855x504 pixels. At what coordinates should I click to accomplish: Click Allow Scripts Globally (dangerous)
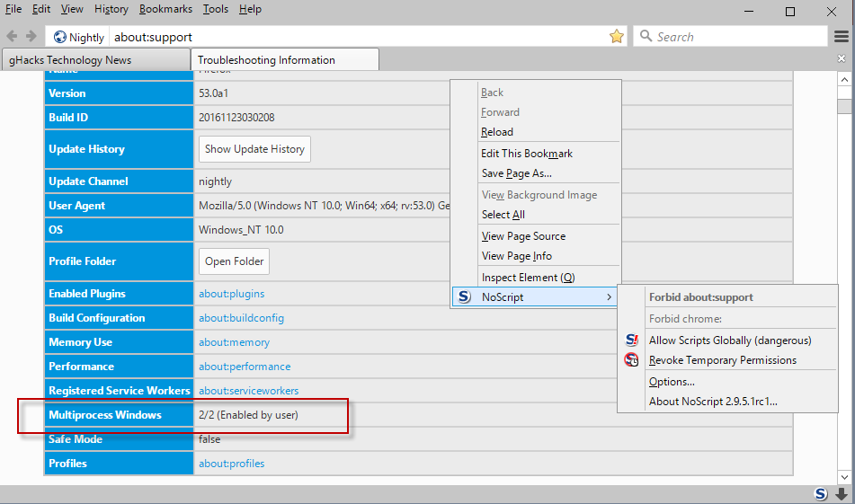[730, 340]
